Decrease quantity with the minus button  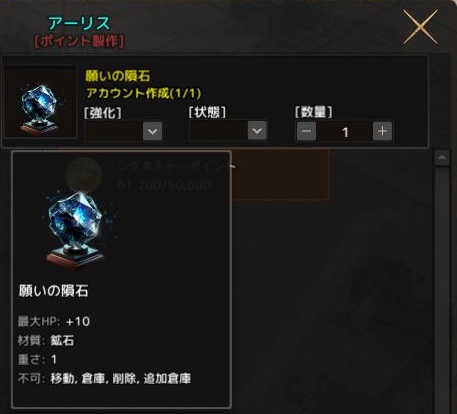[x=306, y=131]
